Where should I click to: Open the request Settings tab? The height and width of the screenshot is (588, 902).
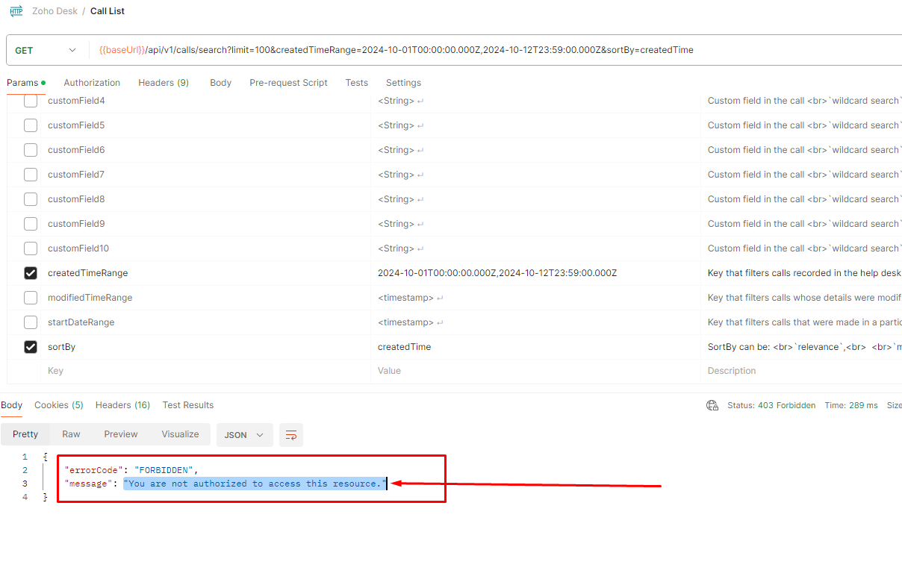coord(403,83)
